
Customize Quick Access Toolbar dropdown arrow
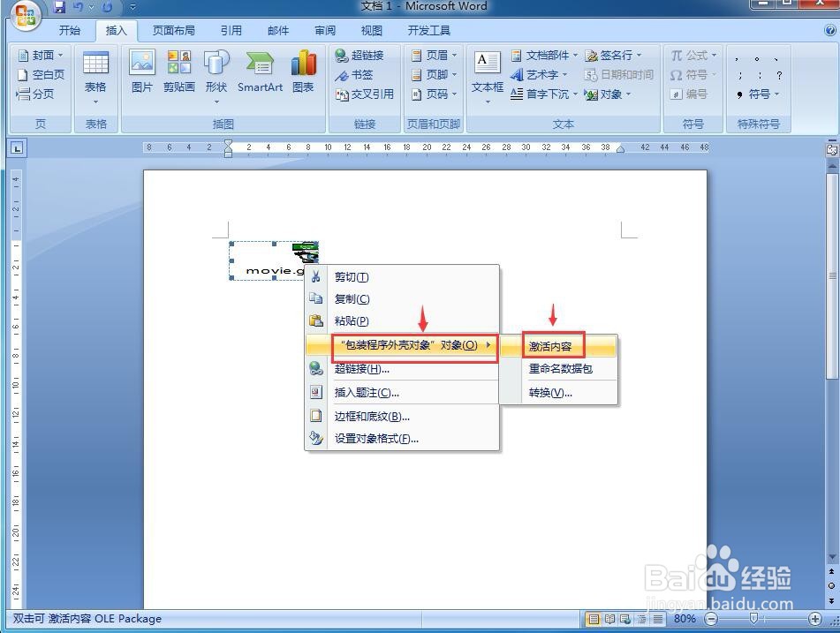click(x=132, y=7)
